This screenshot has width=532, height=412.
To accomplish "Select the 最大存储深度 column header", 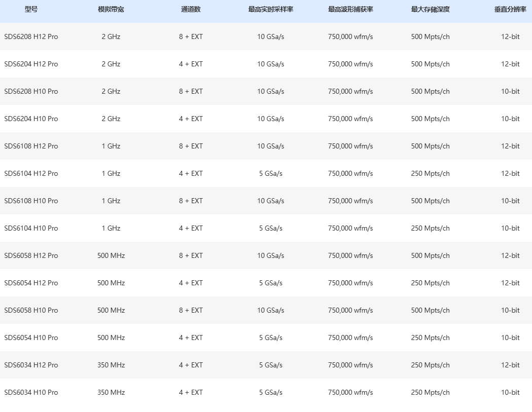I will tap(430, 10).
